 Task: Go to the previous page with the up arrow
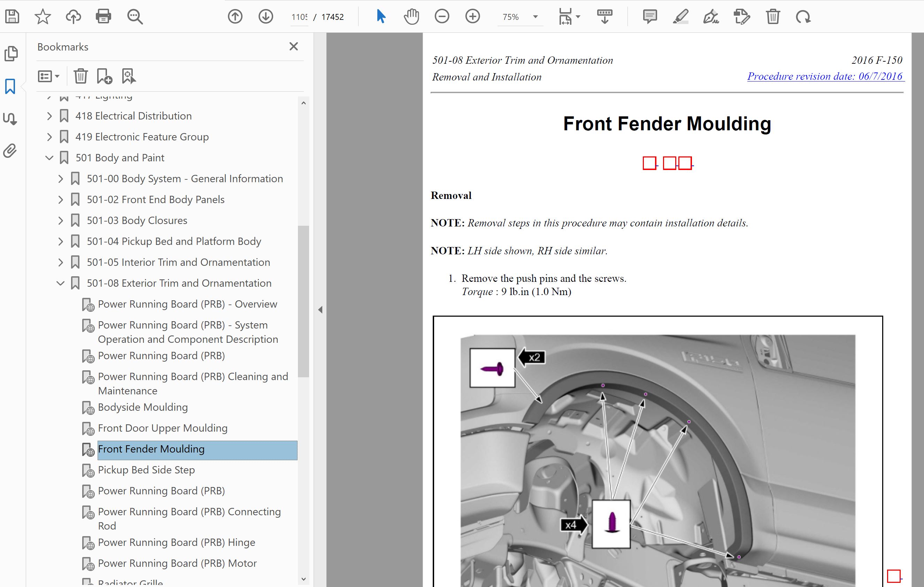click(235, 16)
